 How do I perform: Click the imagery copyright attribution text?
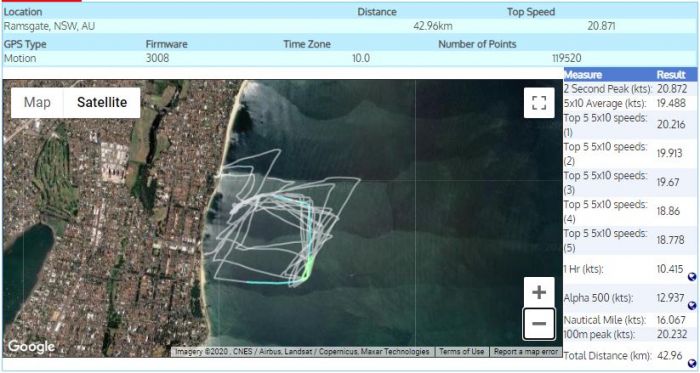click(302, 352)
